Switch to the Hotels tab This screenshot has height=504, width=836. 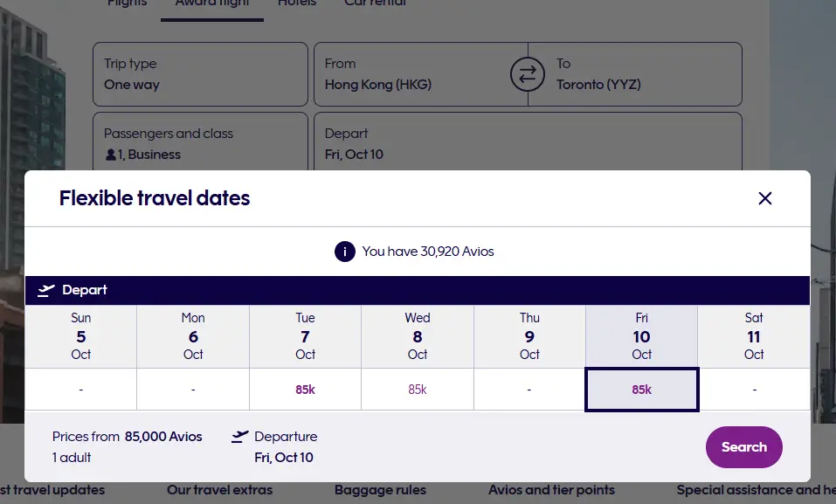(297, 4)
